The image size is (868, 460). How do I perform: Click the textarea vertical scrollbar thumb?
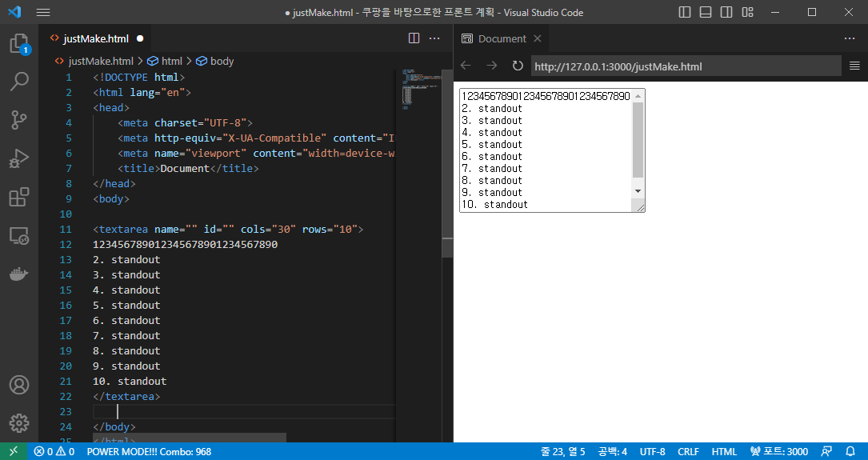[x=638, y=140]
